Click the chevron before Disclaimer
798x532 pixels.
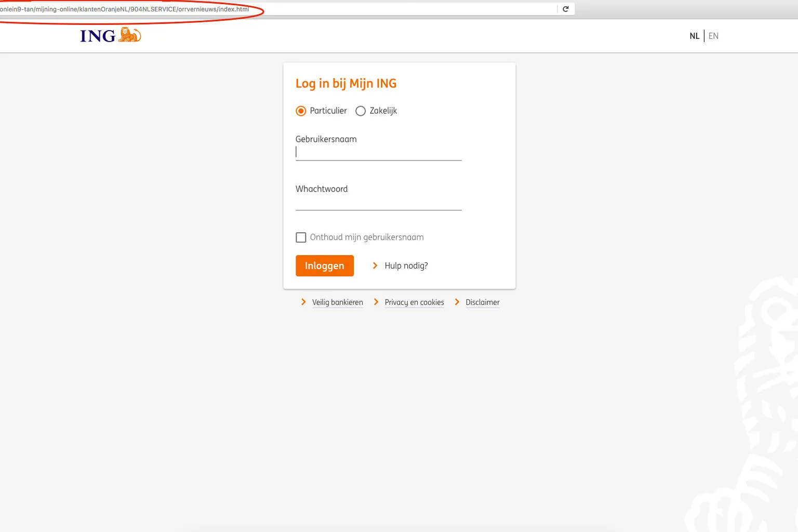pos(457,302)
